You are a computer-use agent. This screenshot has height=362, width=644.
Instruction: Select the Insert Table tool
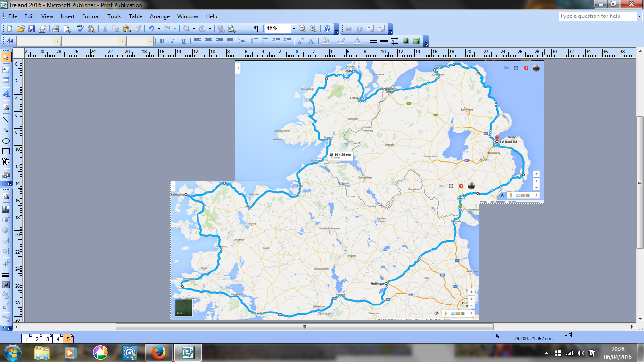coord(6,81)
